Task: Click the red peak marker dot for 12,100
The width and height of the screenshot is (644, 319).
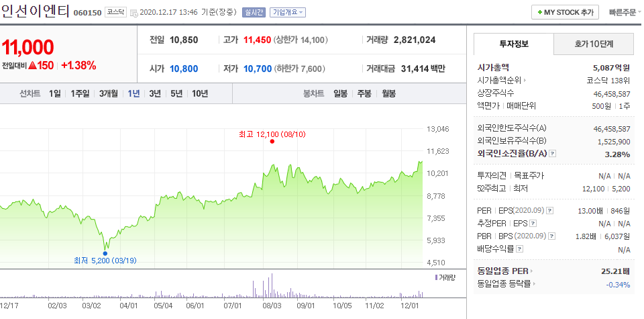Action: (x=272, y=142)
